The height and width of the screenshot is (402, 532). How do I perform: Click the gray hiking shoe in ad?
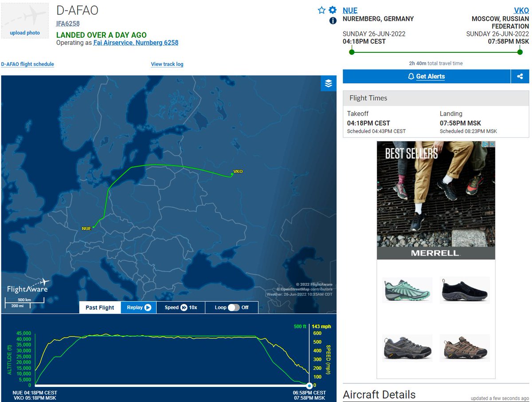407,347
